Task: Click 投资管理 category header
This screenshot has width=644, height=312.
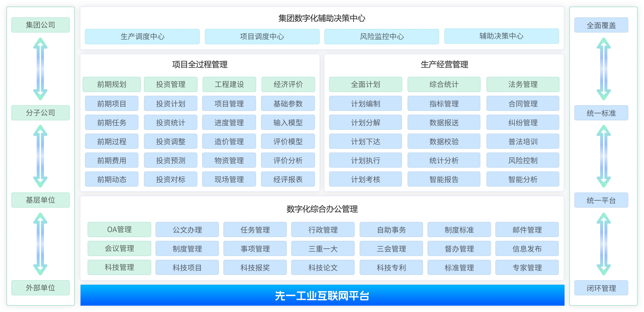Action: (x=171, y=84)
